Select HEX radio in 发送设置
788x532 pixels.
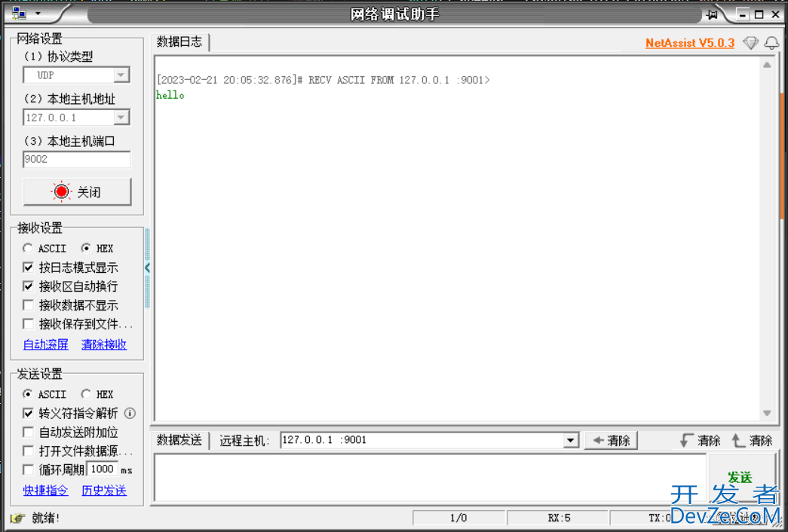point(86,394)
